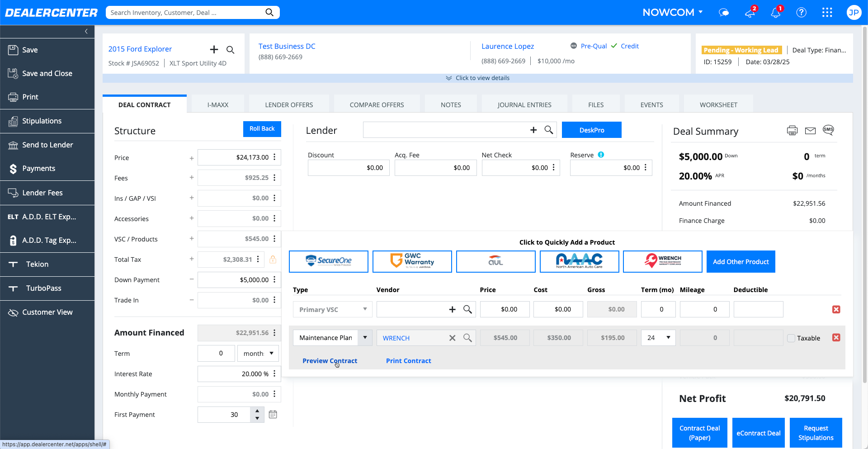This screenshot has height=449, width=868.
Task: Click the Save icon in sidebar
Action: (13, 50)
